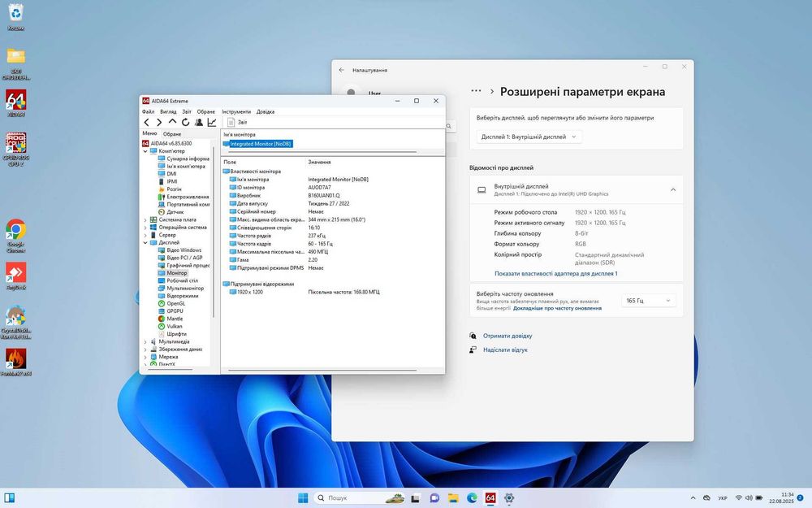Open the Вигляд menu in AIDA64
The width and height of the screenshot is (812, 508).
[168, 111]
